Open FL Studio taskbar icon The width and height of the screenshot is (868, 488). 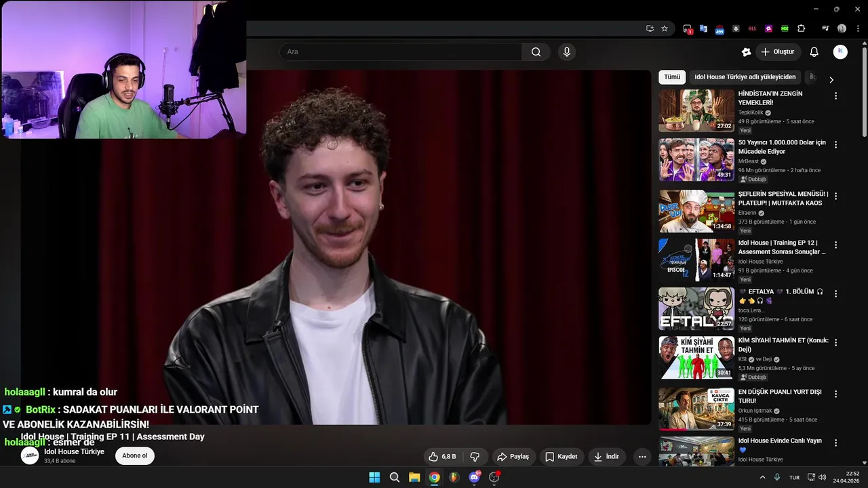454,477
